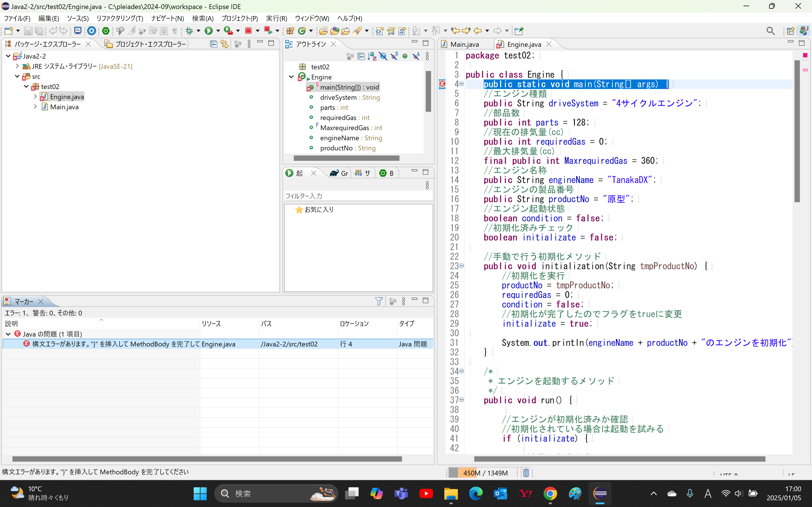Run garbage collection with the trash icon

(526, 473)
